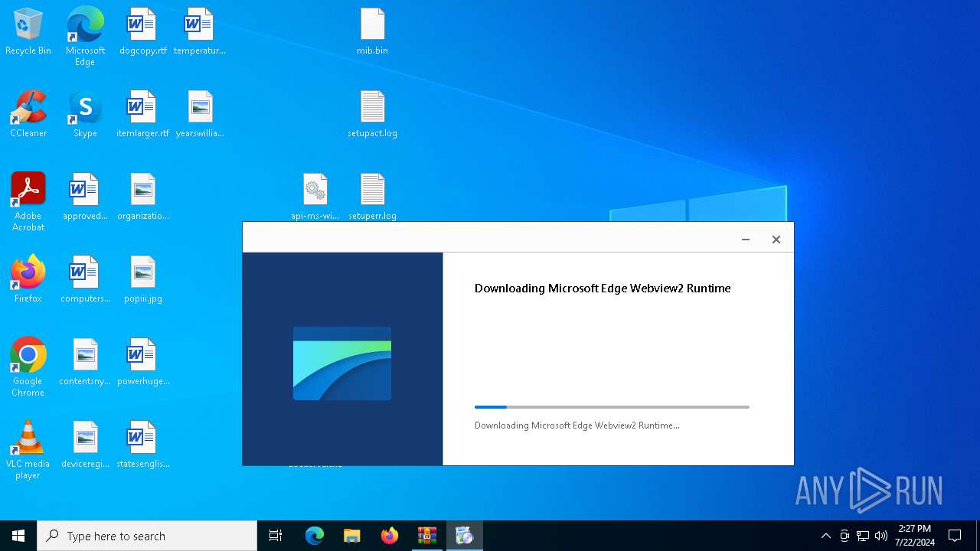Image resolution: width=980 pixels, height=551 pixels.
Task: Click the "Downloading Microsoft Edge Webview2 Runtime" heading
Action: click(x=603, y=289)
